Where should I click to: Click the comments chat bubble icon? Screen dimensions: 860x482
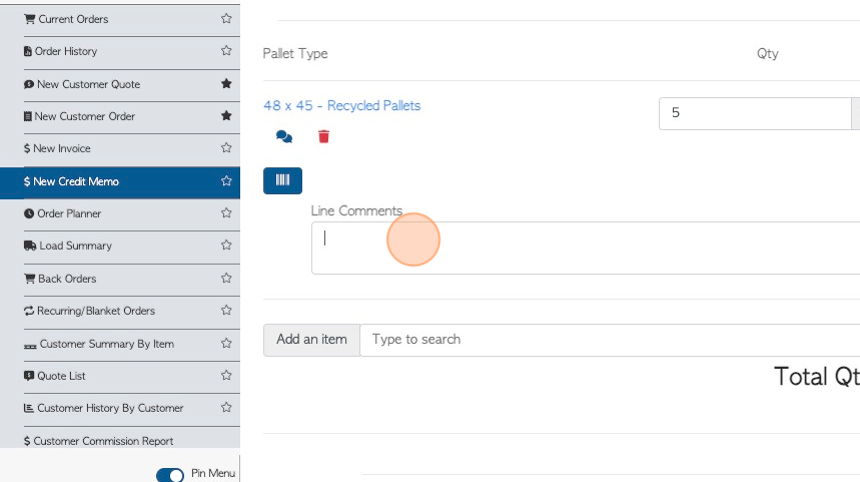284,137
